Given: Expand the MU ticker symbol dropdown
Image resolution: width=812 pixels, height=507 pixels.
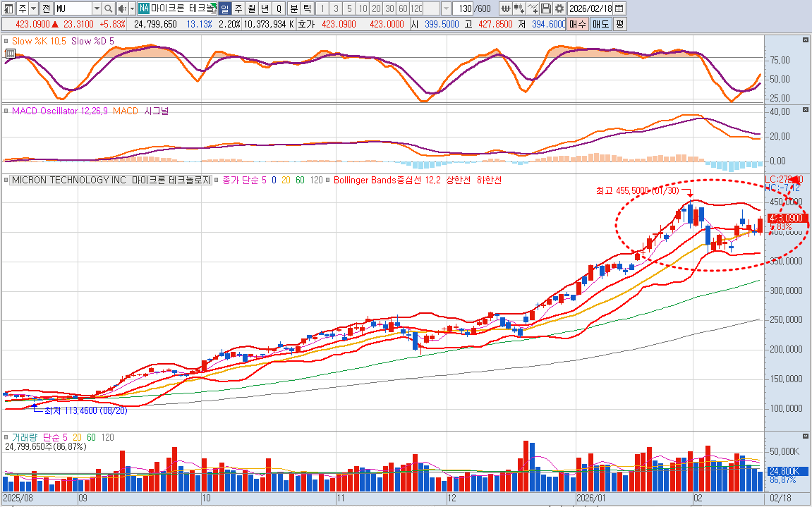Looking at the screenshot, I should [97, 8].
